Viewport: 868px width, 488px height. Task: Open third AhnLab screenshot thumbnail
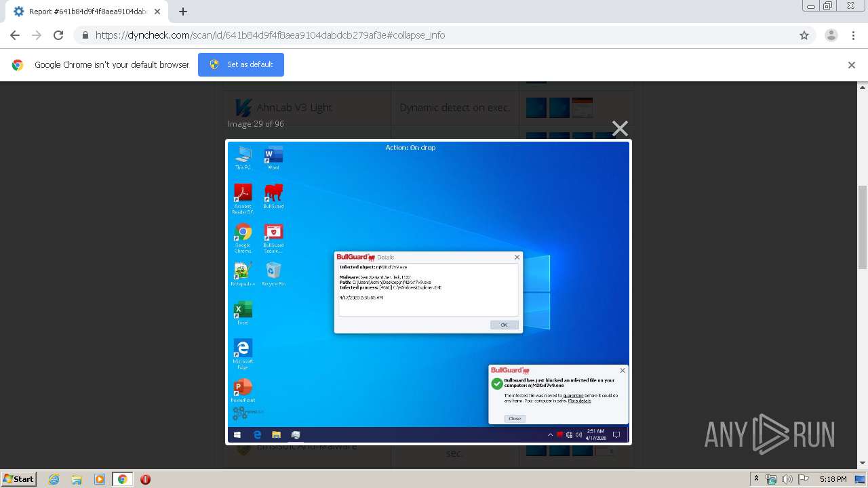(583, 108)
